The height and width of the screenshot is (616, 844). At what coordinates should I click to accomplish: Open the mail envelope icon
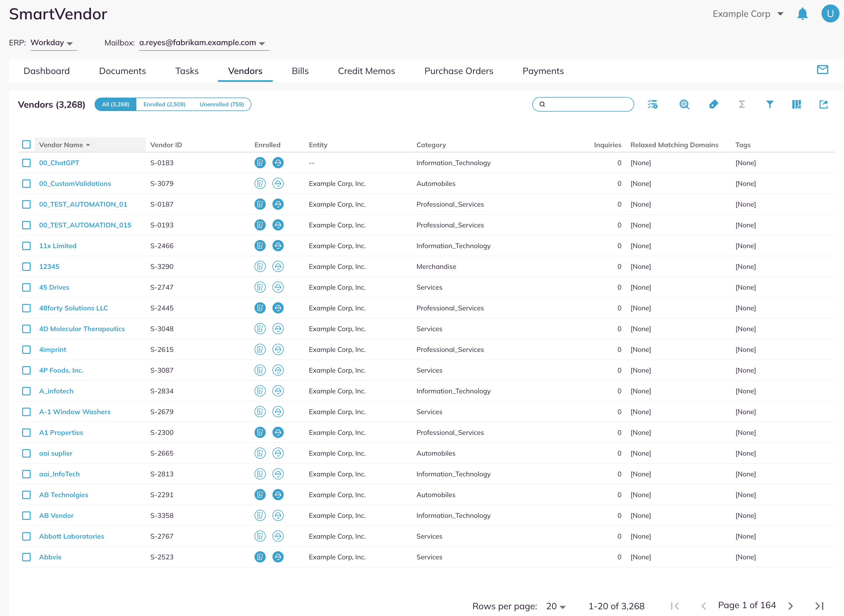click(x=822, y=69)
